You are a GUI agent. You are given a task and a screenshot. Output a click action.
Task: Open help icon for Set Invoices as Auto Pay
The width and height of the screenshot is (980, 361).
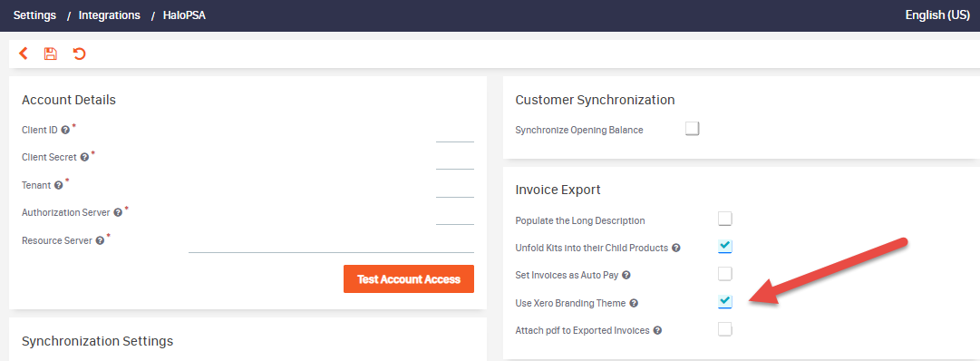click(x=626, y=275)
